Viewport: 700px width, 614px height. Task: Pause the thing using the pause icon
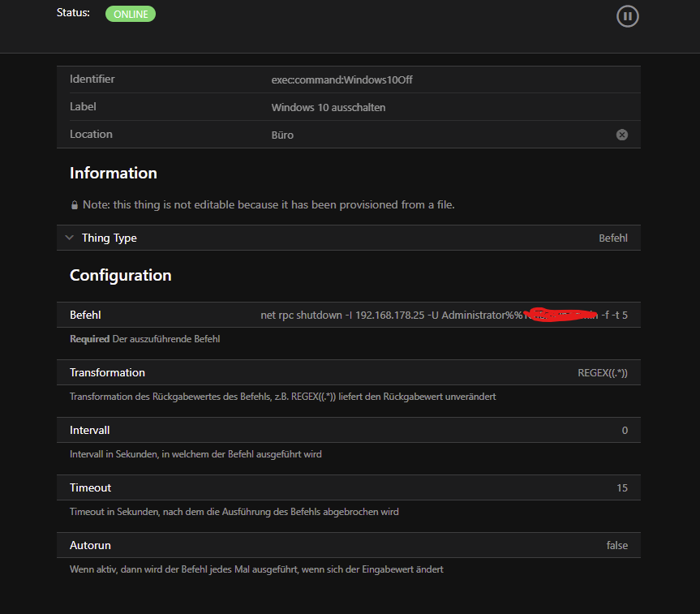pos(627,16)
